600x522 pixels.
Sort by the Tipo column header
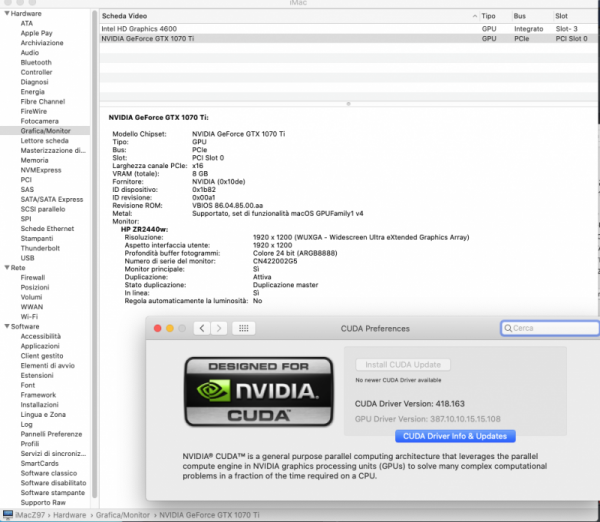(x=488, y=16)
